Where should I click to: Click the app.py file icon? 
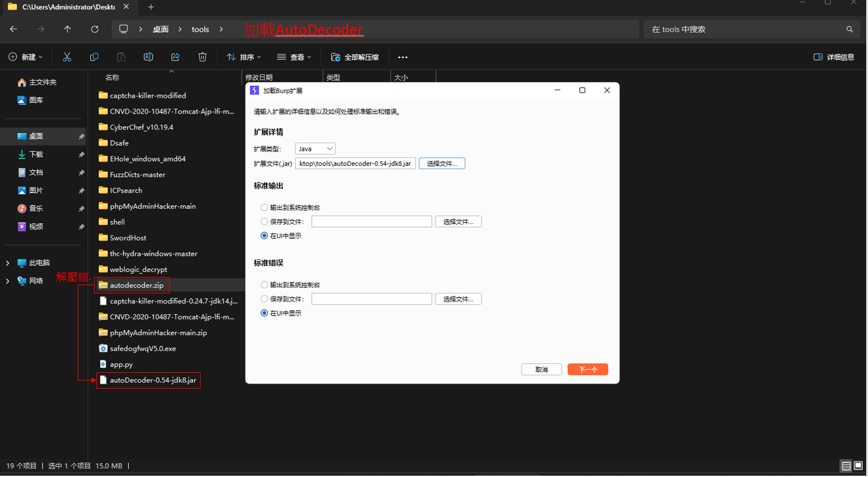coord(103,364)
